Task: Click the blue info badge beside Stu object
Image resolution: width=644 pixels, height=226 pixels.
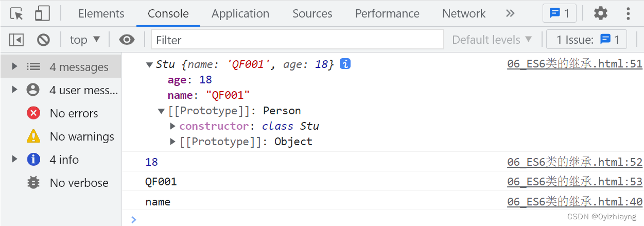Action: 345,64
